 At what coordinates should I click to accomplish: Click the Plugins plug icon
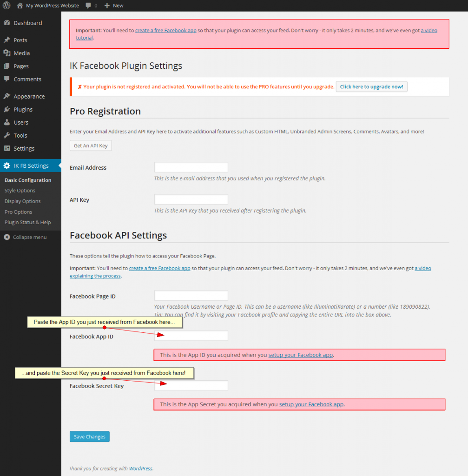(x=7, y=109)
